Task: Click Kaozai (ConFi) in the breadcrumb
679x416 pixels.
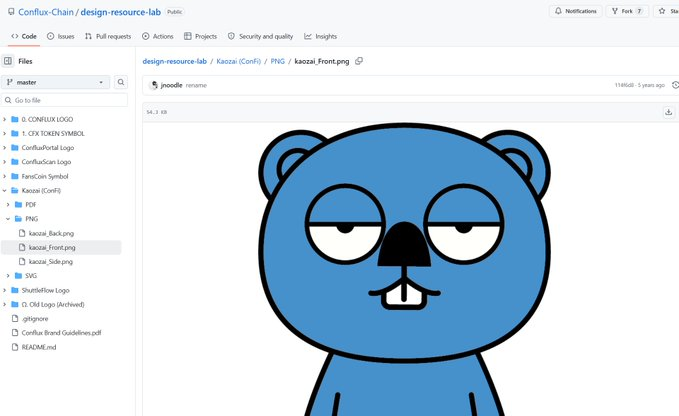Action: point(239,61)
